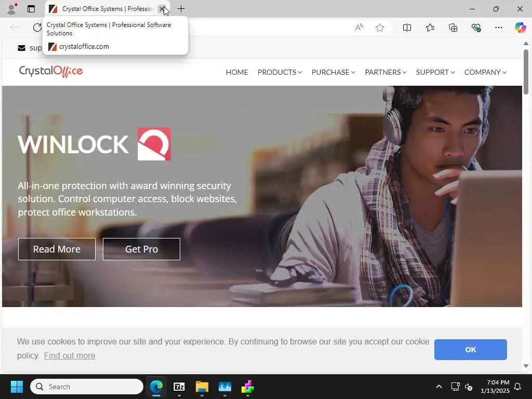Open the notifications bell icon

point(517,387)
